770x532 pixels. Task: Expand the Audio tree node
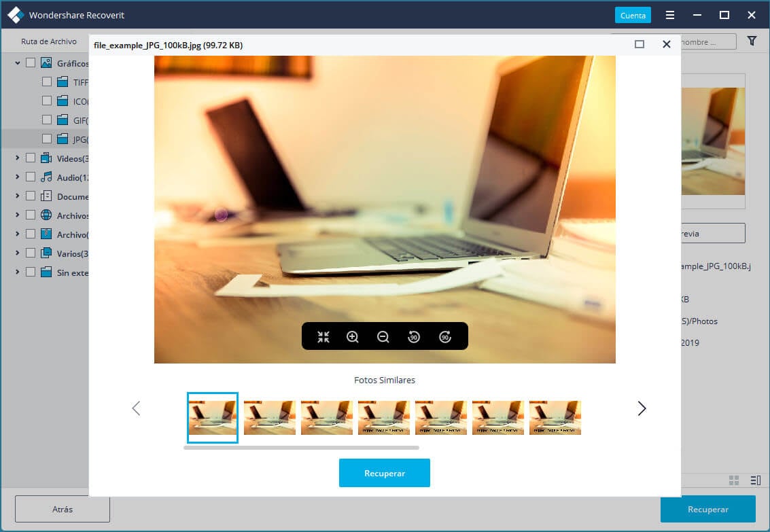(x=18, y=177)
